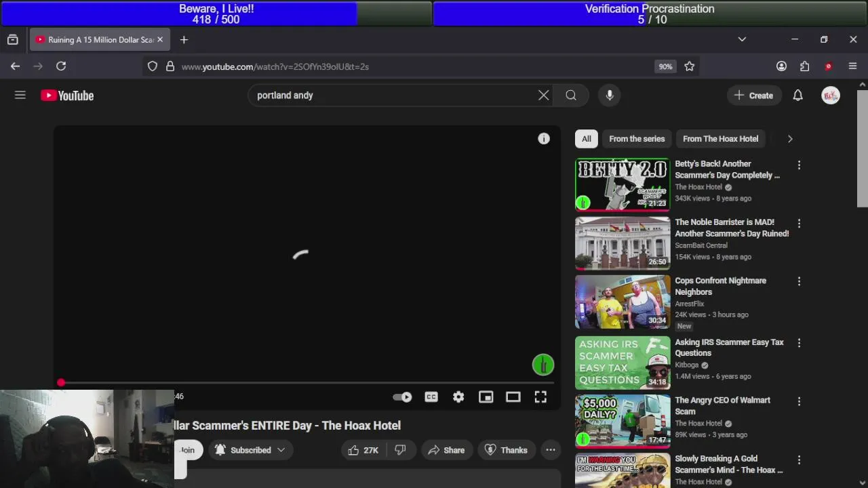The height and width of the screenshot is (488, 868).
Task: Open YouTube notifications bell
Action: click(797, 96)
